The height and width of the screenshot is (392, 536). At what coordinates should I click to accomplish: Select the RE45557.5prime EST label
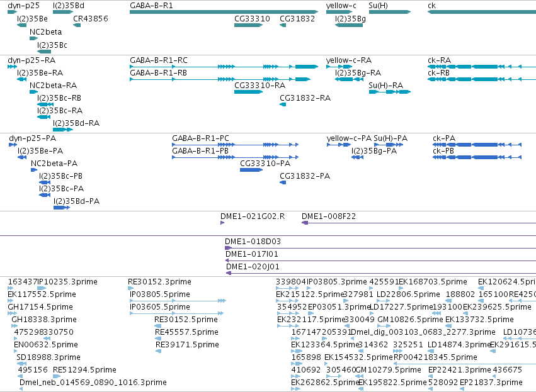[186, 333]
